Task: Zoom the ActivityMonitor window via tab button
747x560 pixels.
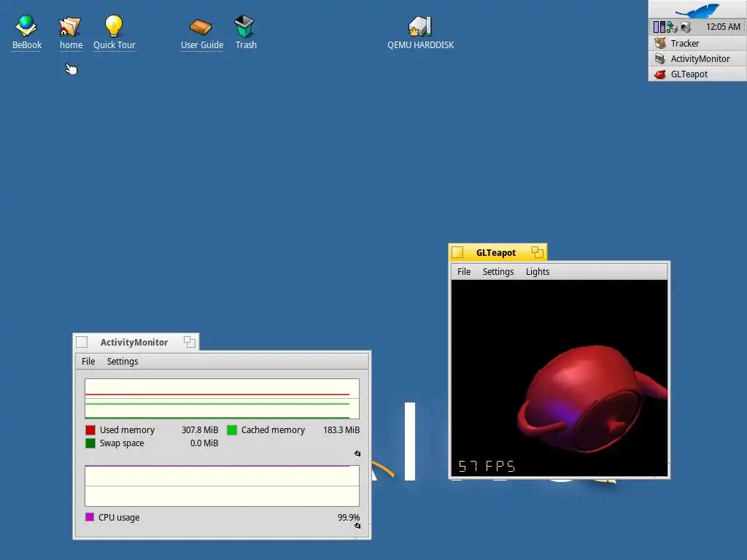Action: coord(190,342)
